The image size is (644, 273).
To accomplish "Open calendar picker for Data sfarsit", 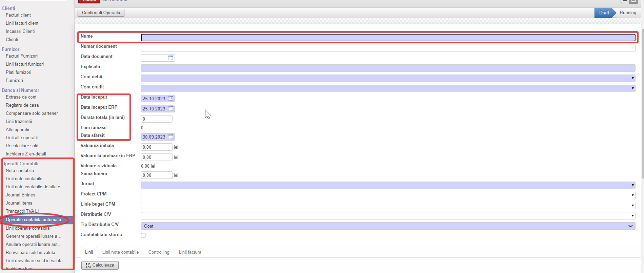I will pos(170,137).
